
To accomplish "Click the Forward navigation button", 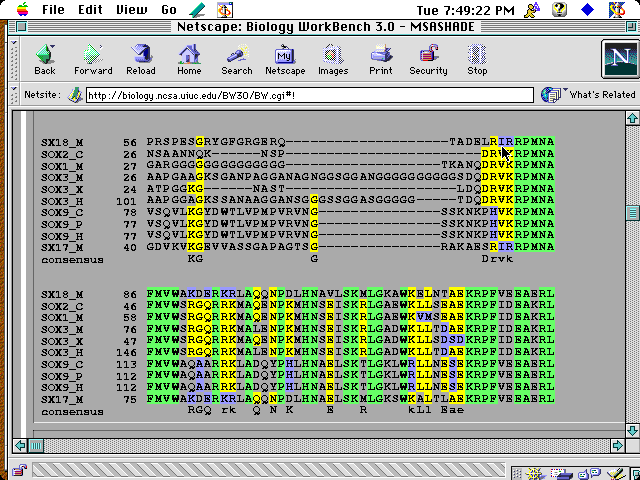I will [x=93, y=59].
